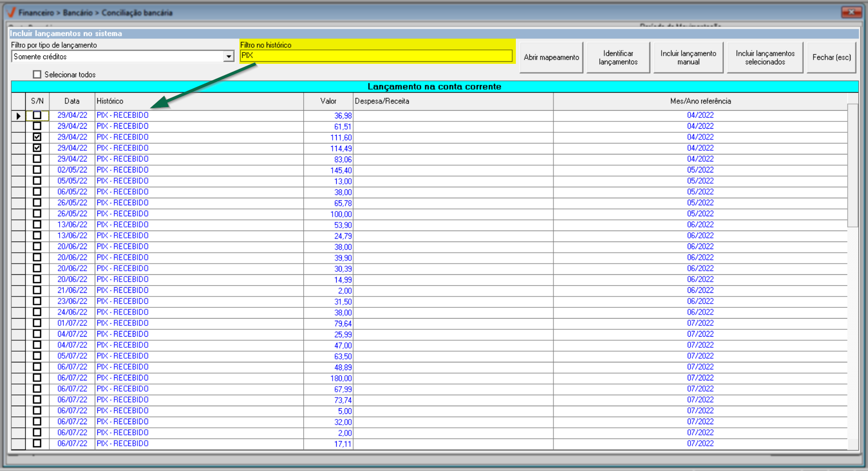The width and height of the screenshot is (868, 471).
Task: Enable the Selecionar todos checkbox
Action: coord(37,75)
